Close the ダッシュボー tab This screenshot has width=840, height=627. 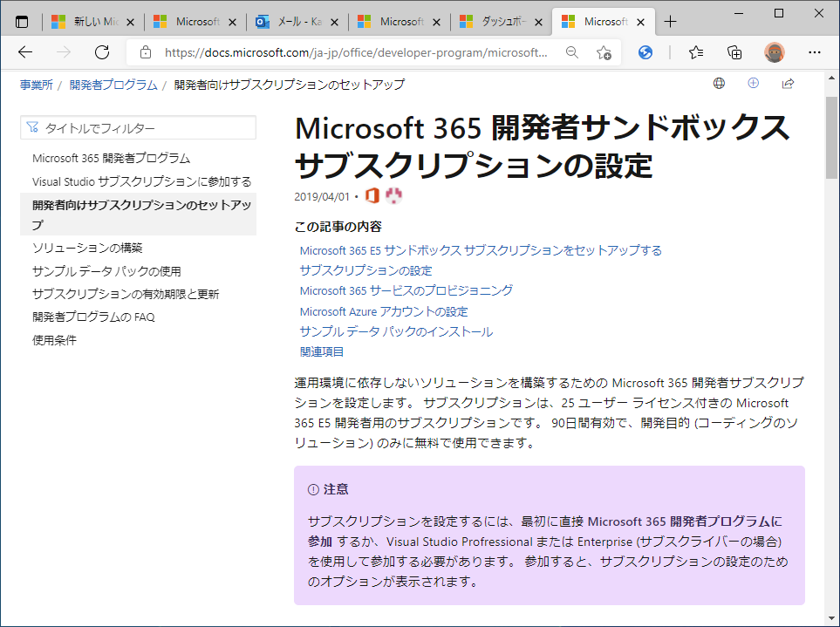pos(538,22)
